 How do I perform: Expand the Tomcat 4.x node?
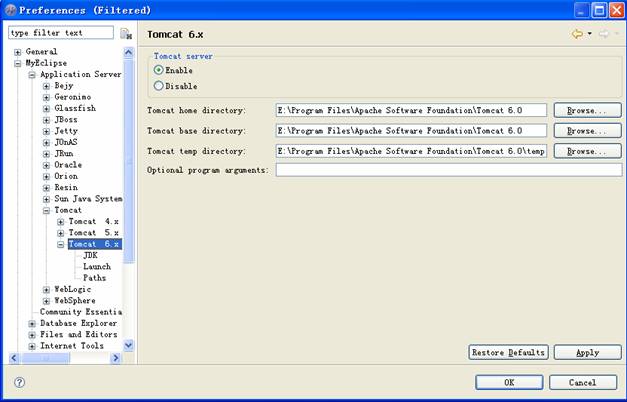(61, 222)
